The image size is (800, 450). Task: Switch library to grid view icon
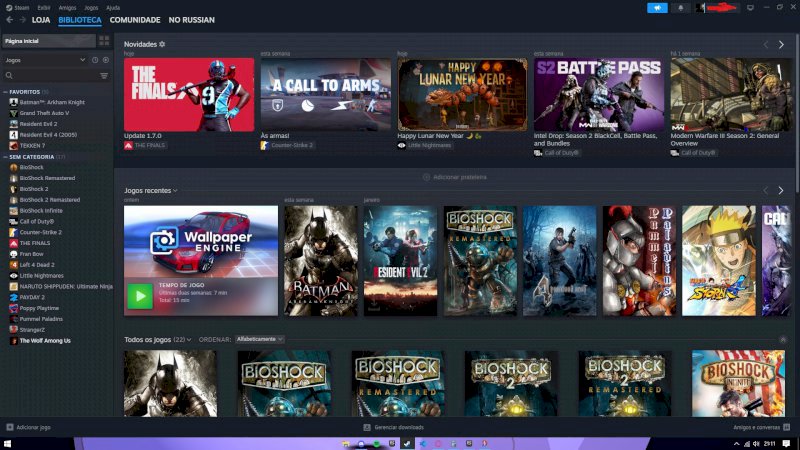click(x=104, y=41)
